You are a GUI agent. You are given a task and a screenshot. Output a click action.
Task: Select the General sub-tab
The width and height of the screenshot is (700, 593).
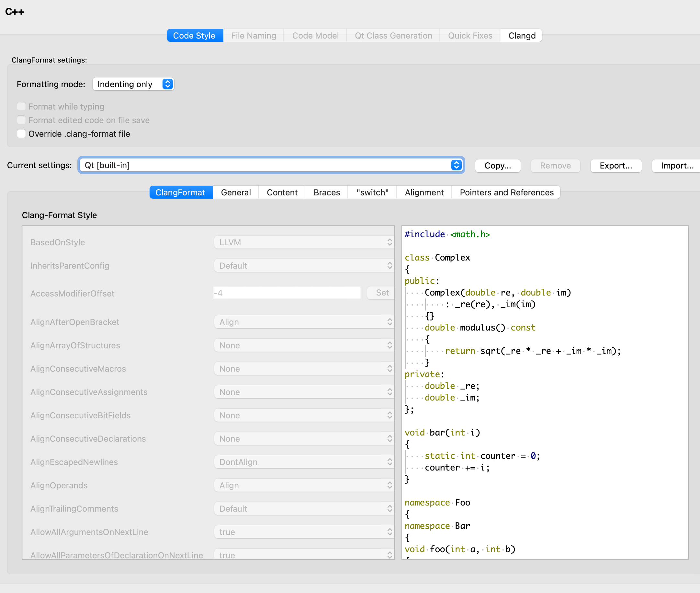pos(236,192)
